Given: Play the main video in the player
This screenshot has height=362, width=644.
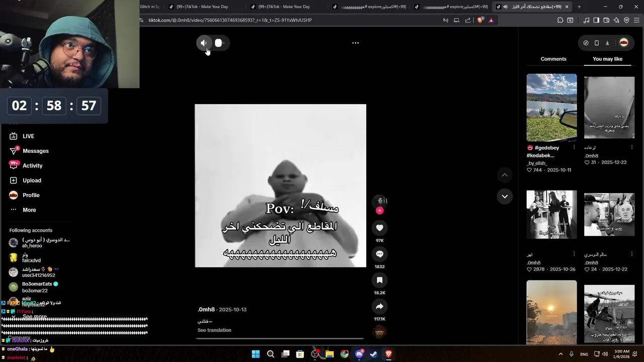Looking at the screenshot, I should tap(280, 186).
